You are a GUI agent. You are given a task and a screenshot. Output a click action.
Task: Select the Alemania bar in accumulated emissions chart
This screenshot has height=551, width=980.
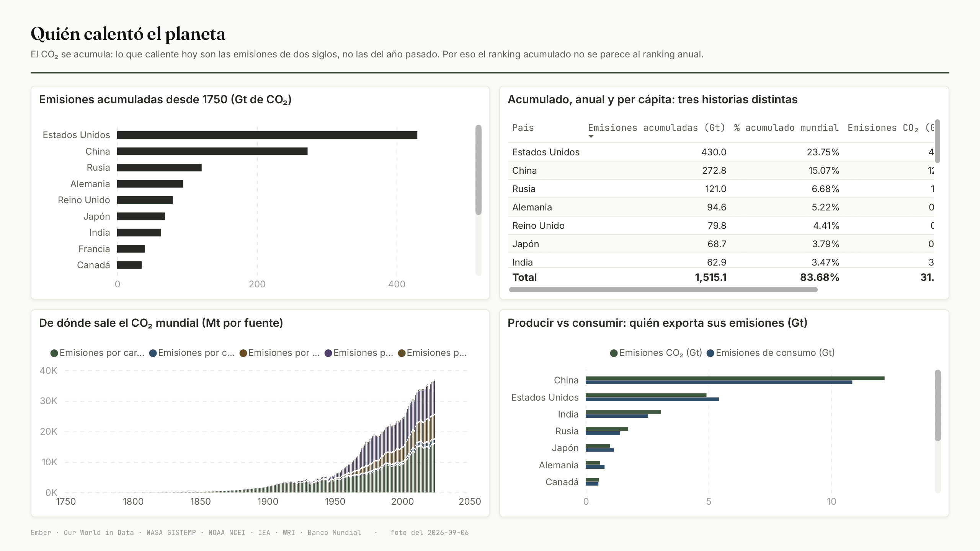coord(150,184)
